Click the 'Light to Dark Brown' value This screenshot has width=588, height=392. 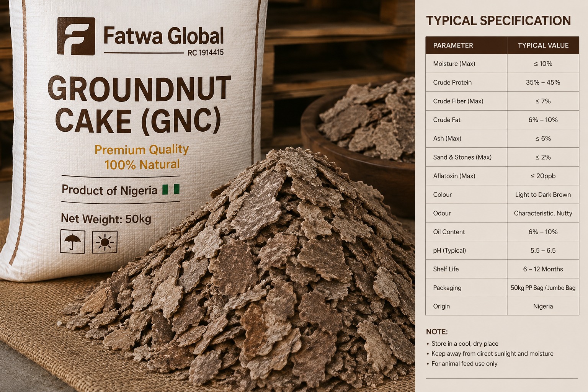(543, 194)
